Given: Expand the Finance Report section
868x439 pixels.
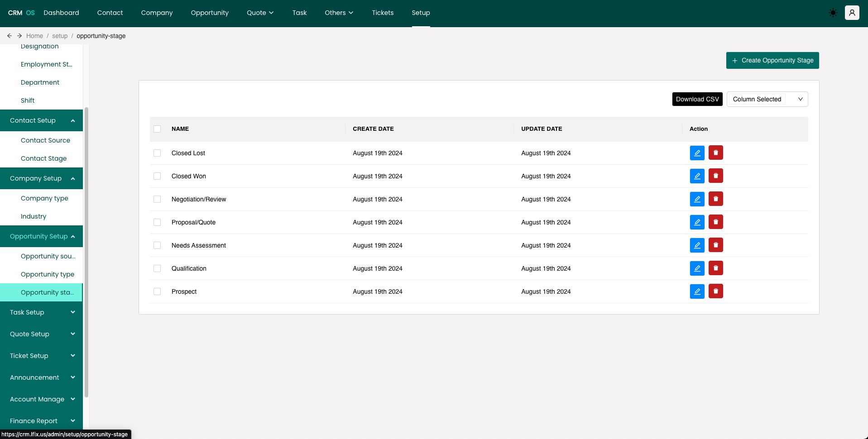Looking at the screenshot, I should click(41, 421).
